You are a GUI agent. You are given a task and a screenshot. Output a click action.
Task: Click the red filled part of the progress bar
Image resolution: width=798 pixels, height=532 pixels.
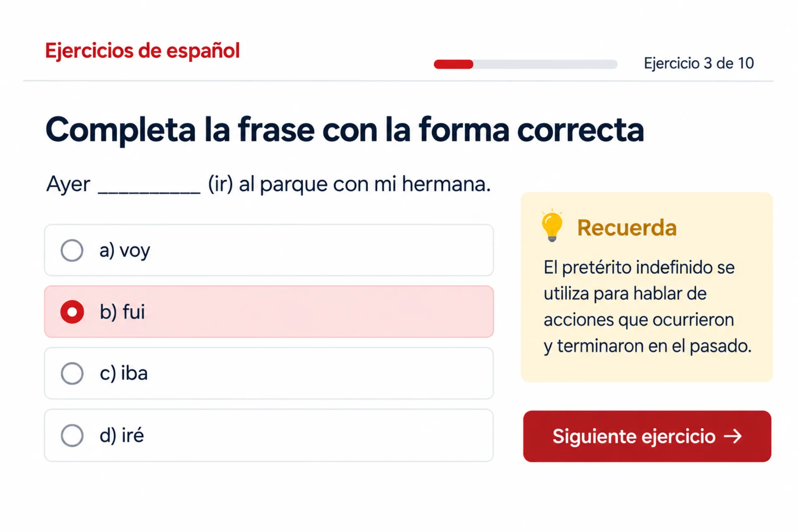click(x=453, y=64)
